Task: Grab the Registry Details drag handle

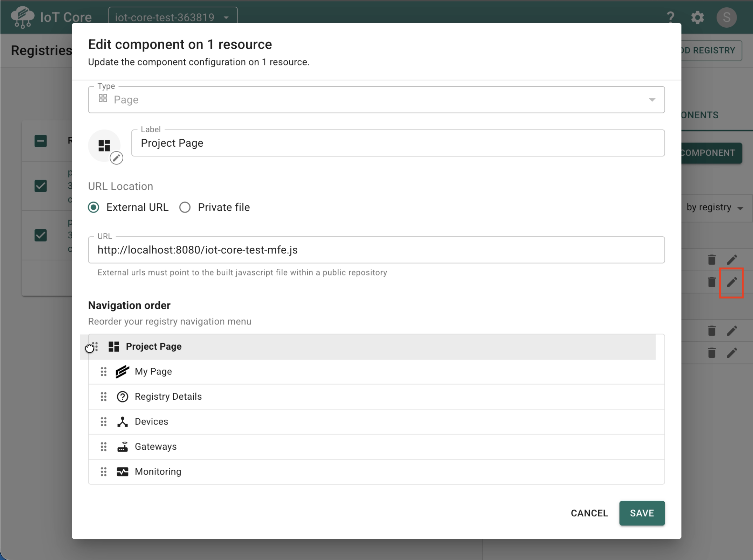Action: [x=104, y=397]
